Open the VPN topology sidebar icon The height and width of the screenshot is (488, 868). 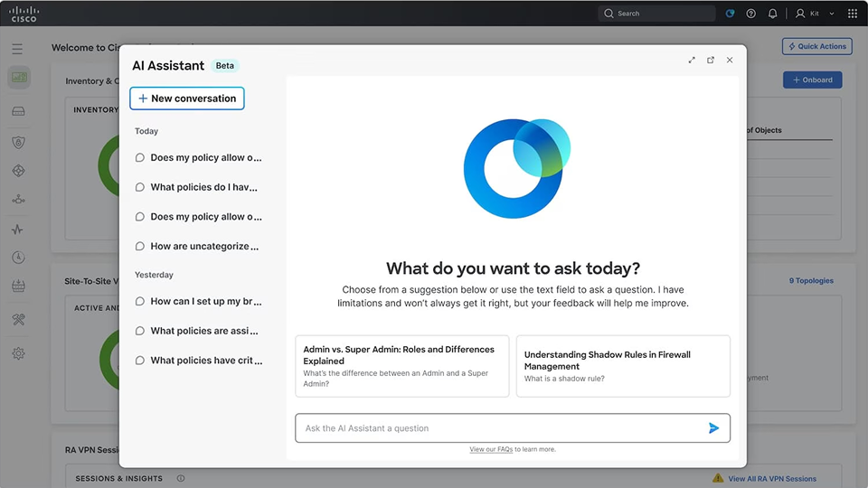[18, 199]
